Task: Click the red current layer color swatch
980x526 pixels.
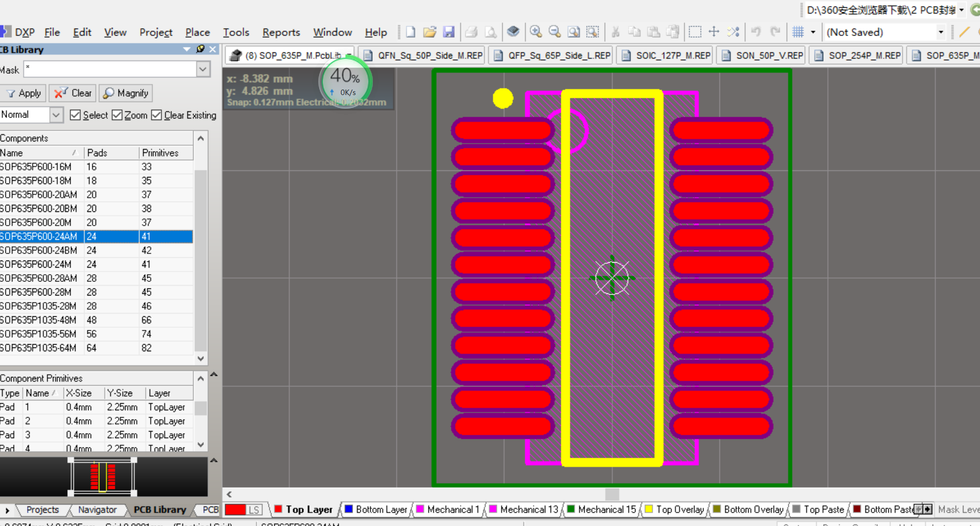Action: 236,510
